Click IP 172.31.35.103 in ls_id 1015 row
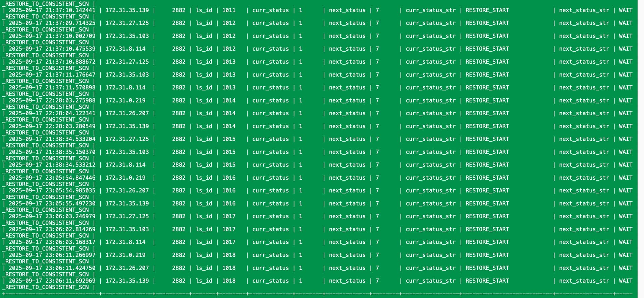 click(x=127, y=152)
